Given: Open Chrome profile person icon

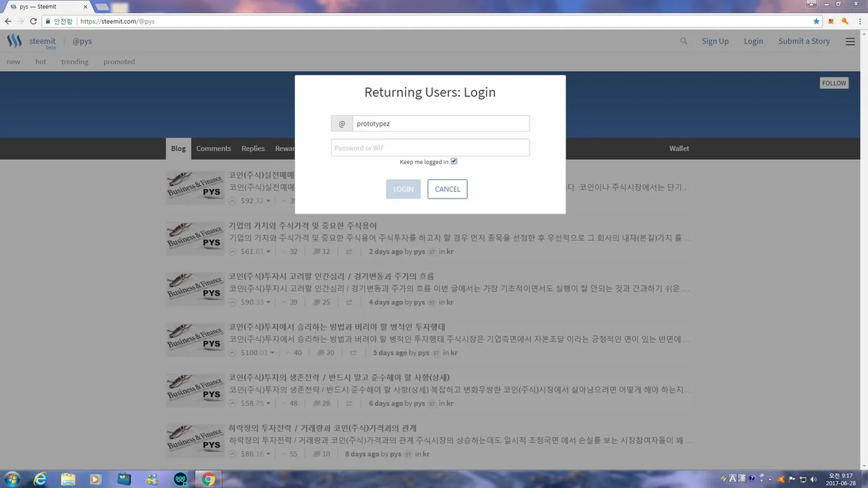Looking at the screenshot, I should (x=812, y=3).
